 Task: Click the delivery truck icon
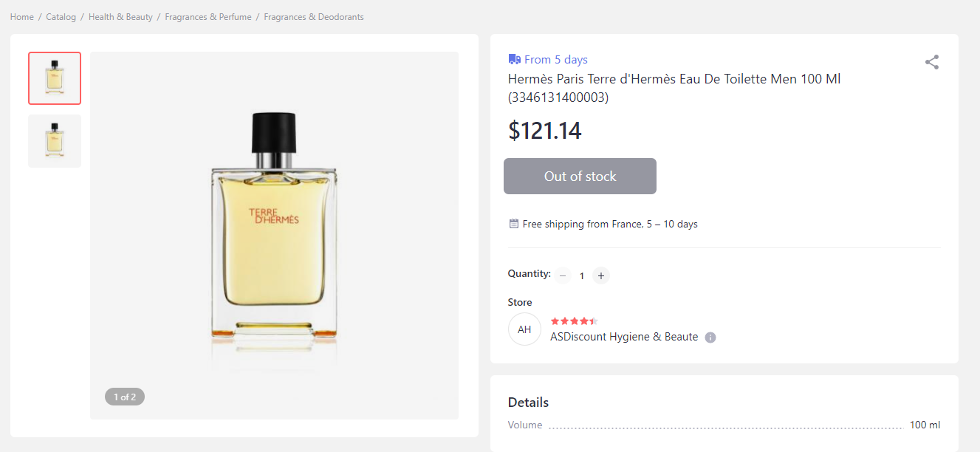coord(515,59)
